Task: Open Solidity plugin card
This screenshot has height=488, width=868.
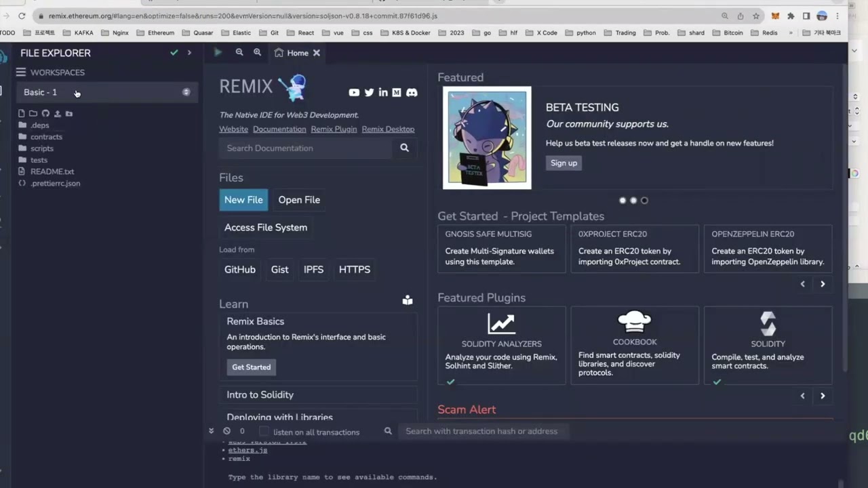Action: point(768,346)
